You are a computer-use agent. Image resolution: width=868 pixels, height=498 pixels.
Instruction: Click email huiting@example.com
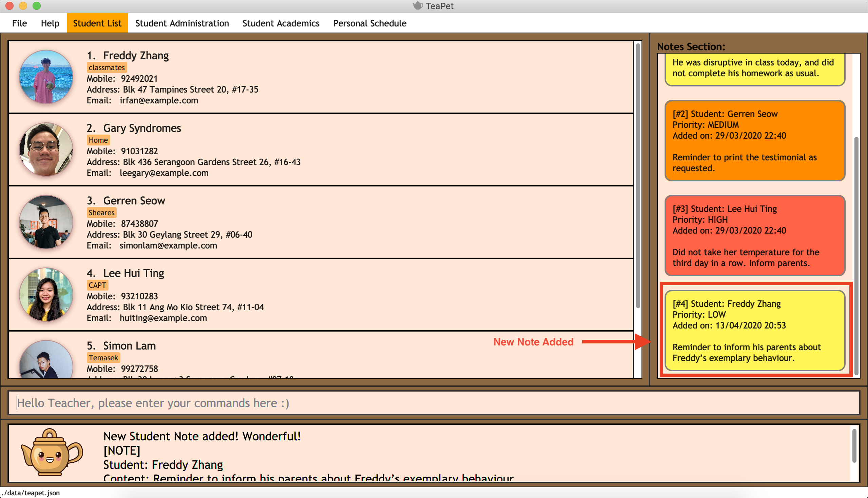click(163, 318)
